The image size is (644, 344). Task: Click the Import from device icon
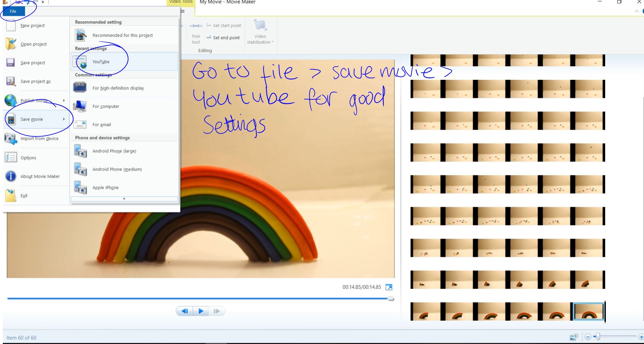10,138
